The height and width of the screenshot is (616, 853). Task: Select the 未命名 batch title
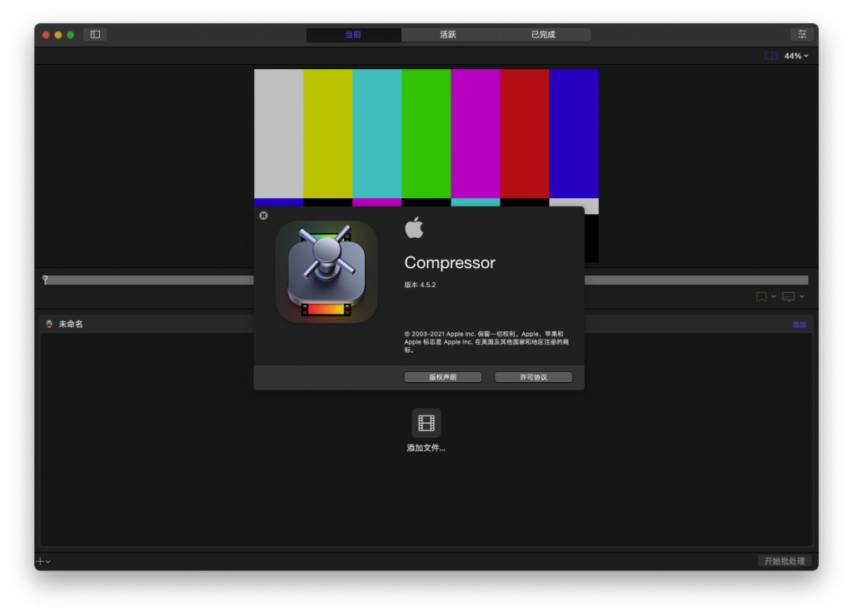tap(71, 324)
